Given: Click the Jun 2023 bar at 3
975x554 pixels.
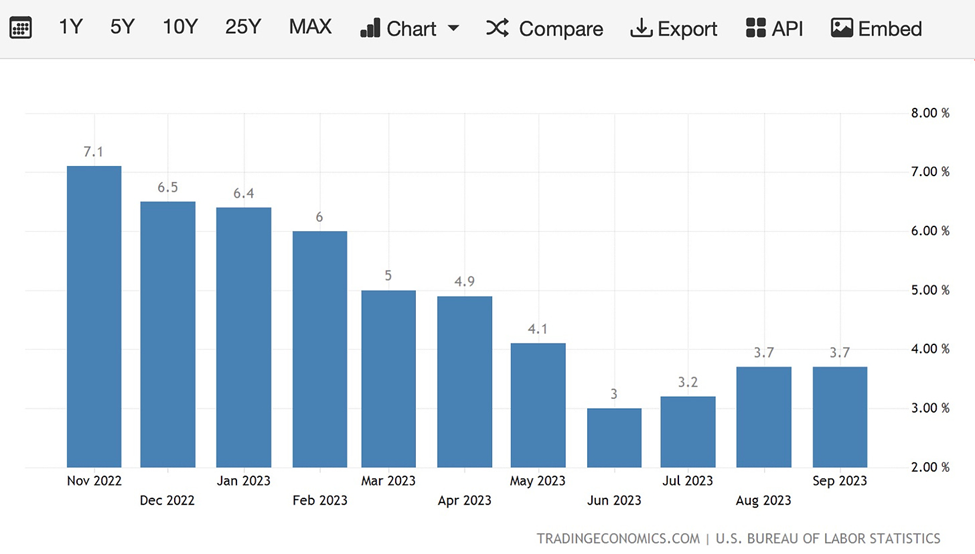Looking at the screenshot, I should [614, 438].
